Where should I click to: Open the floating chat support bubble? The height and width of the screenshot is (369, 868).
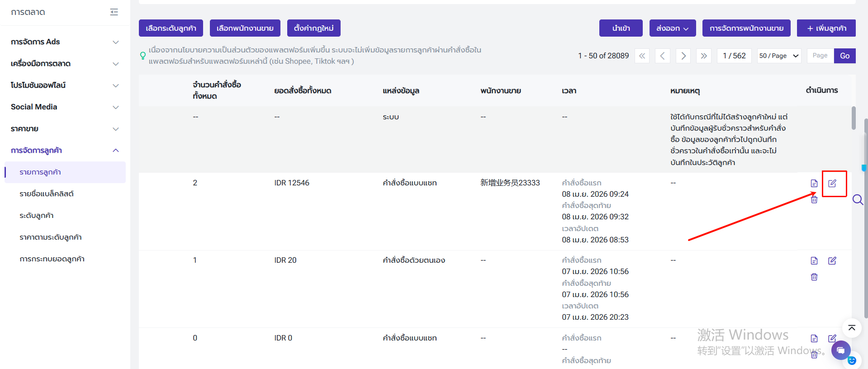click(840, 350)
